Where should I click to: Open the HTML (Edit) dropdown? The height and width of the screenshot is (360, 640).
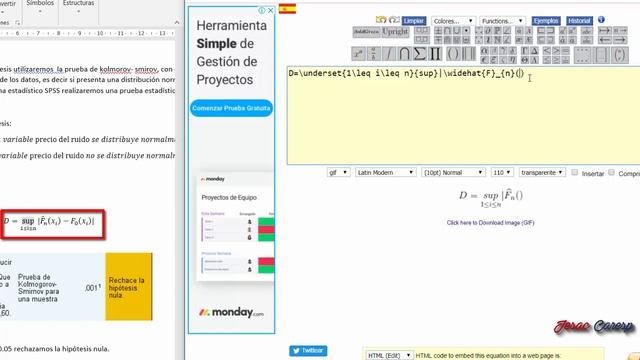pos(389,356)
